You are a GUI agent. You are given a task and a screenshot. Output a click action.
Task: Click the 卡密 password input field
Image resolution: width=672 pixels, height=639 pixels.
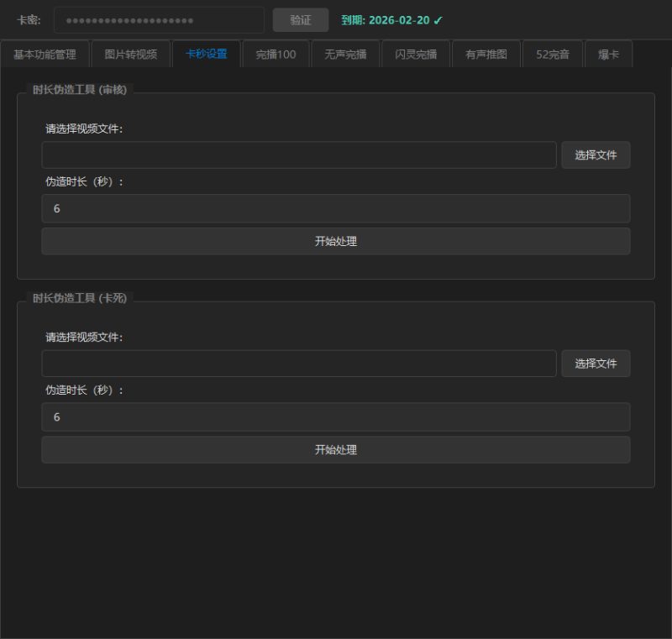[x=159, y=20]
